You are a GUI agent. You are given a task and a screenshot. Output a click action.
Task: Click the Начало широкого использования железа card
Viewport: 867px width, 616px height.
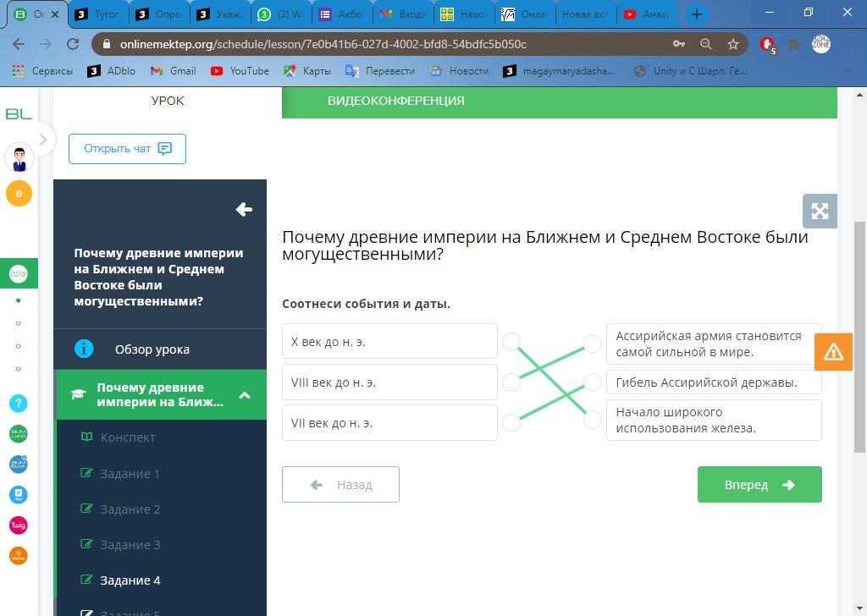714,420
